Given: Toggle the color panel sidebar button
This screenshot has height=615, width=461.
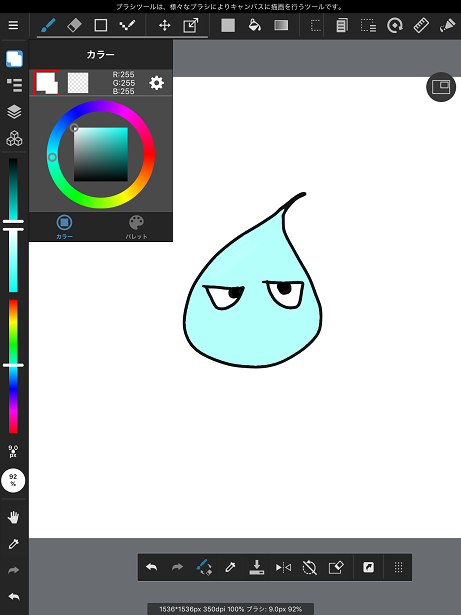Looking at the screenshot, I should pos(15,59).
